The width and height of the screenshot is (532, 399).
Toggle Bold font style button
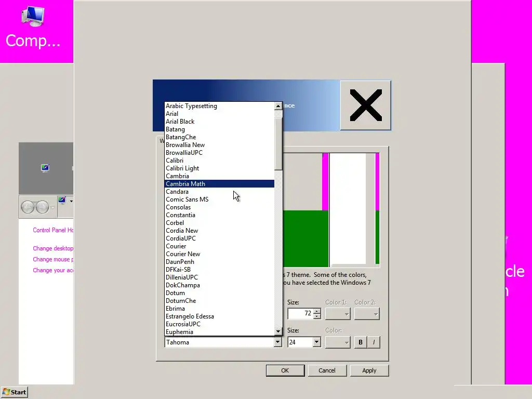(361, 342)
